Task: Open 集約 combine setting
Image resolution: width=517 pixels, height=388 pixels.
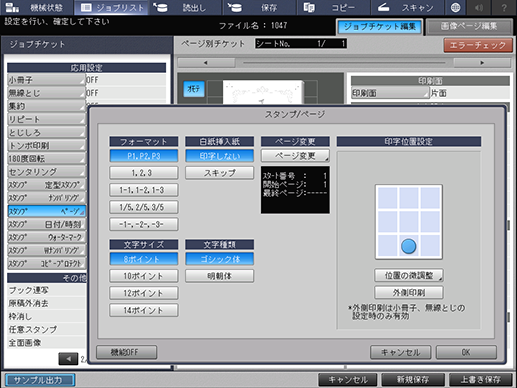Action: [46, 106]
